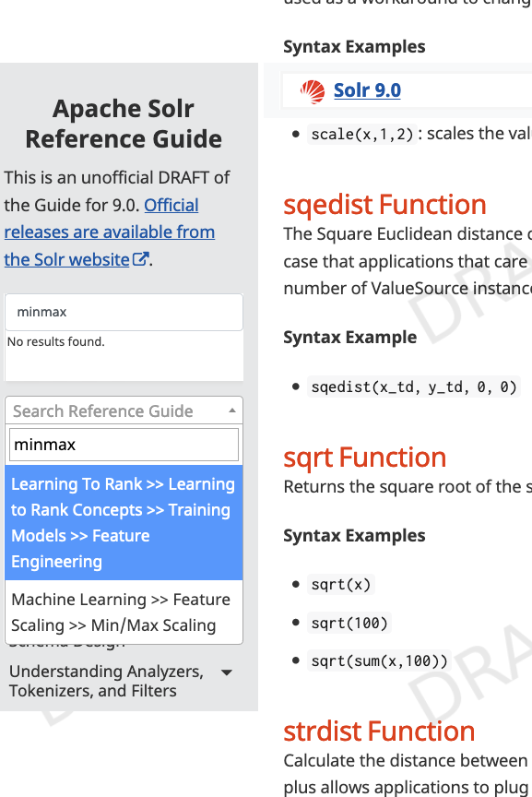The width and height of the screenshot is (532, 797).
Task: Click the Apache Solr Reference Guide title
Action: [x=124, y=124]
